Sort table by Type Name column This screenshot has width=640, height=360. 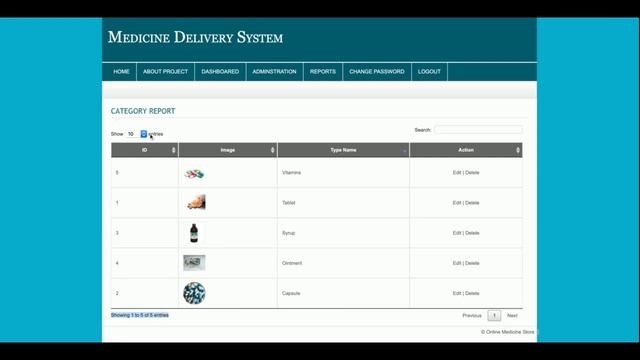pos(343,150)
